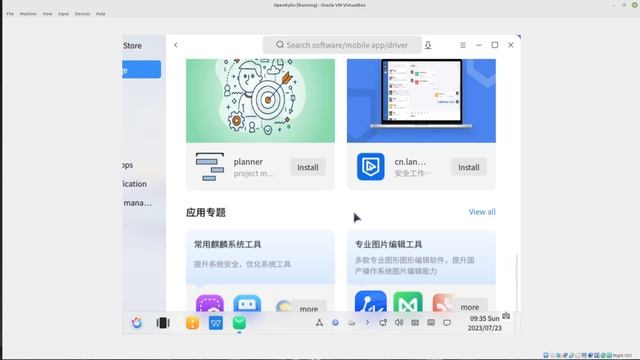Open the sidebar item ending in 'ops'

(128, 165)
